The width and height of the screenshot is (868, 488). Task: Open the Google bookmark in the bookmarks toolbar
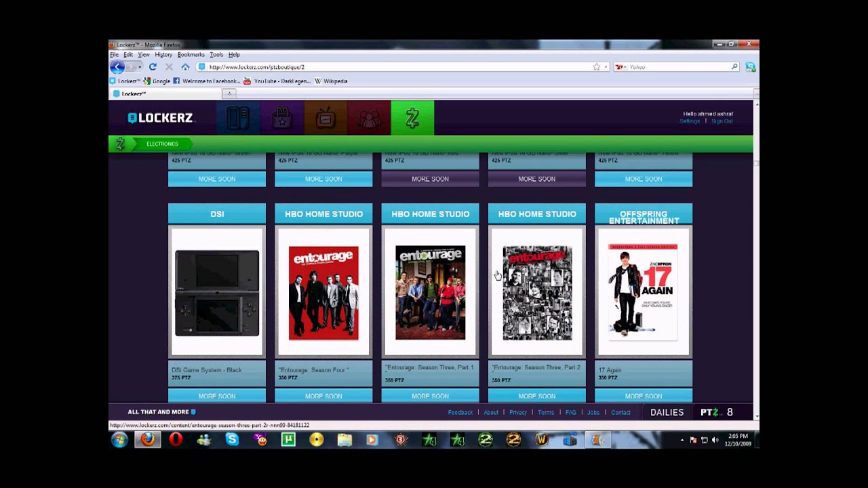157,81
